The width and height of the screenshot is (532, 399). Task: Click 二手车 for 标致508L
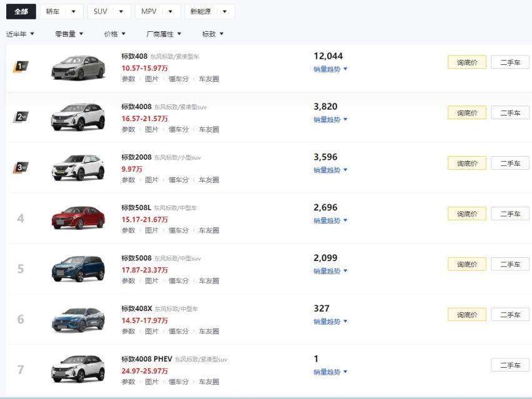coord(510,214)
